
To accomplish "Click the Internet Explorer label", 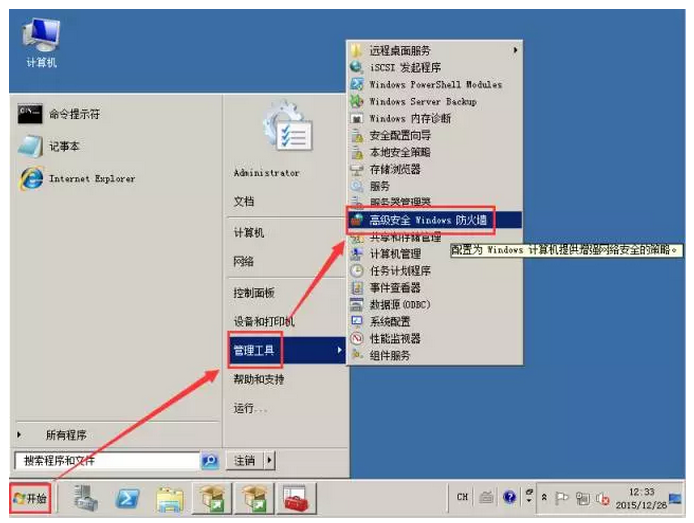I will click(92, 179).
